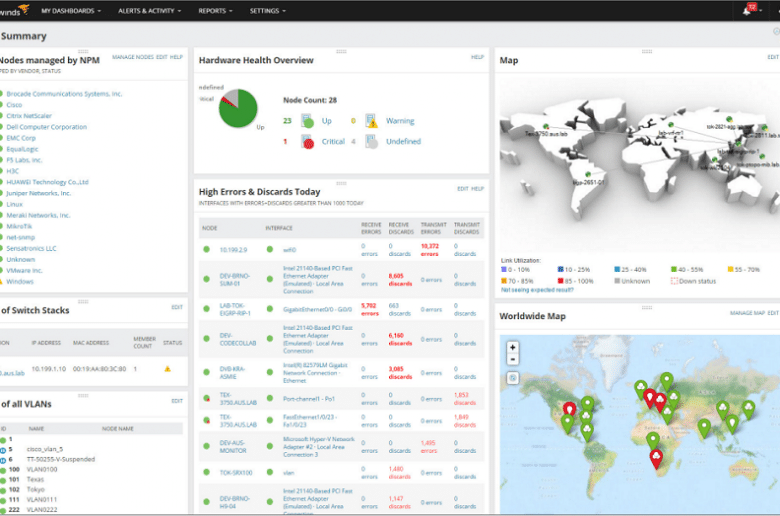Click Manage Map link
Image resolution: width=780 pixels, height=516 pixels.
coord(747,313)
